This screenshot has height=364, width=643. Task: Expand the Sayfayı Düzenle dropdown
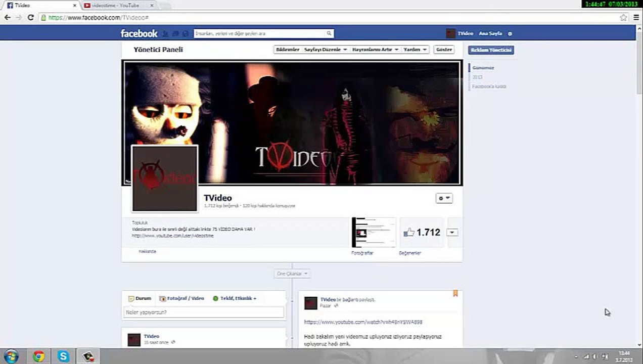[x=326, y=50]
